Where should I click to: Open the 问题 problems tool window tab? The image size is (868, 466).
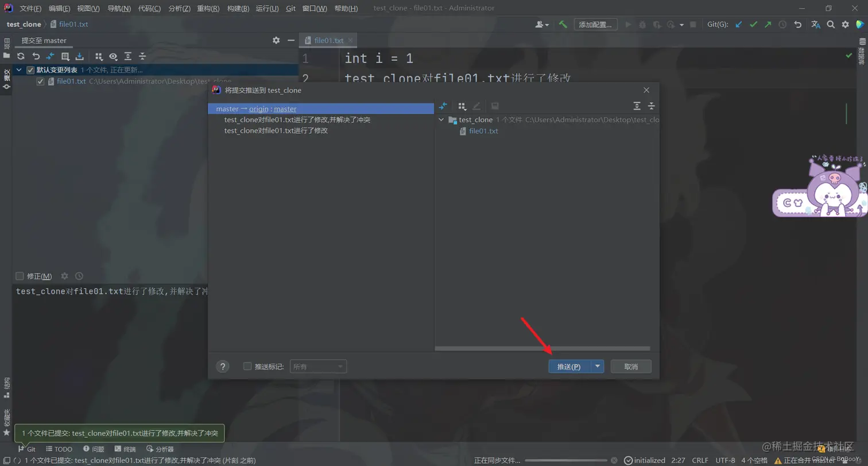94,449
